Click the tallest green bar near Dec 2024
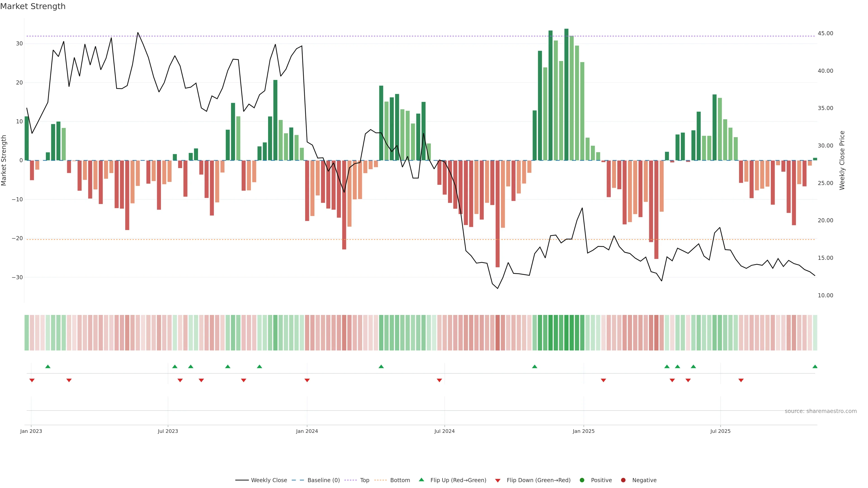868x488 pixels. [x=566, y=94]
